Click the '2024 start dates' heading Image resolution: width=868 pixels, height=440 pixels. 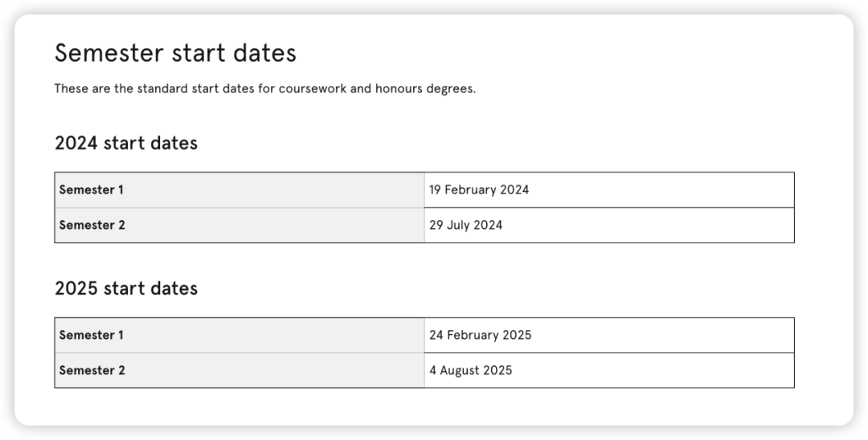coord(126,143)
